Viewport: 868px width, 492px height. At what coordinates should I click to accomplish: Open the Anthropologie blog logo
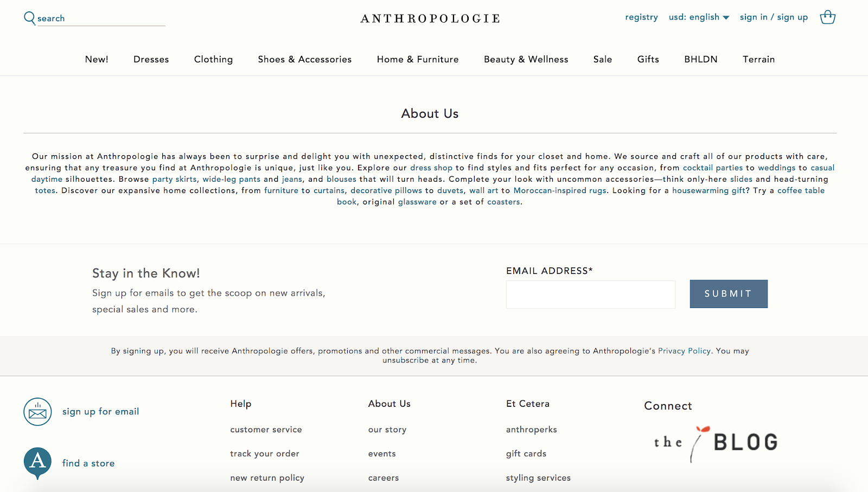click(716, 444)
